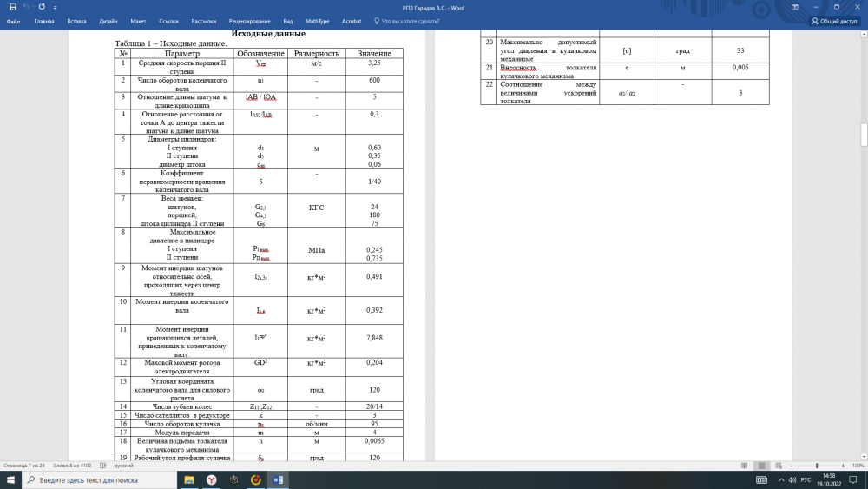Click the 'Размерность' header cell
The image size is (868, 489).
click(x=317, y=54)
